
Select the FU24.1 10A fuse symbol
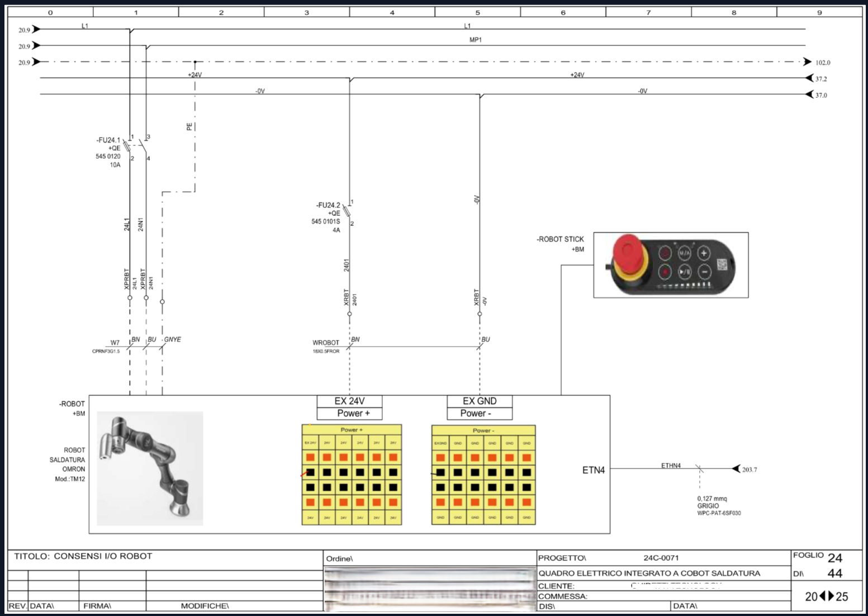click(128, 147)
